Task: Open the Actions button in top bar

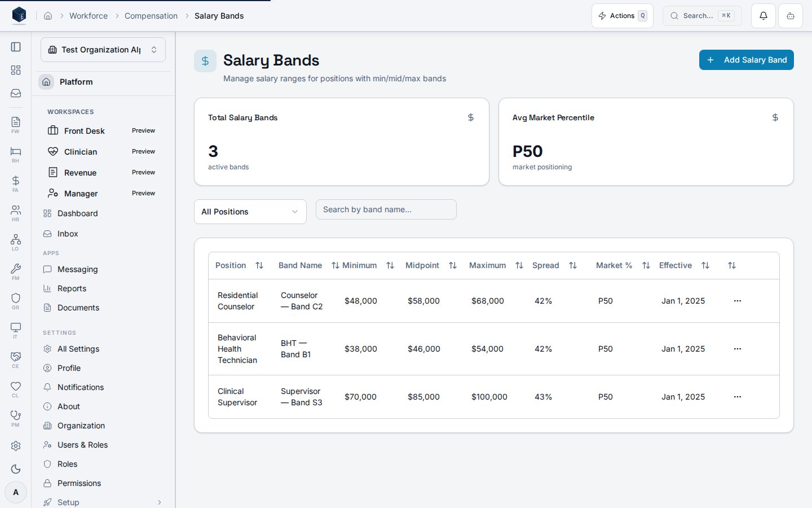Action: [623, 16]
